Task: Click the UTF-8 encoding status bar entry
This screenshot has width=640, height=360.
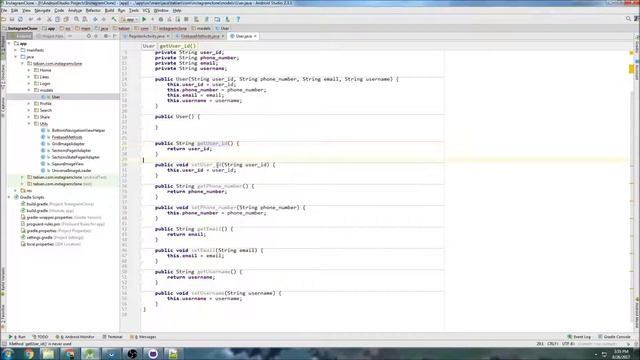Action: pyautogui.click(x=568, y=344)
